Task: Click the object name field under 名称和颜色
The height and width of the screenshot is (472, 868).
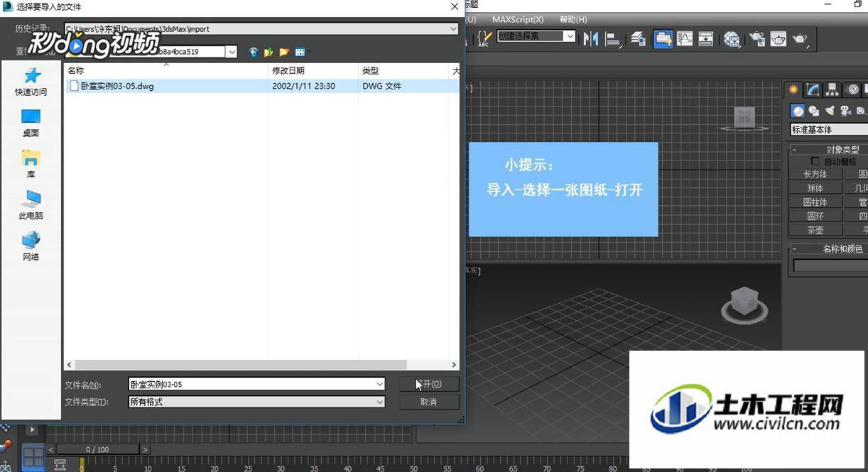Action: tap(830, 265)
